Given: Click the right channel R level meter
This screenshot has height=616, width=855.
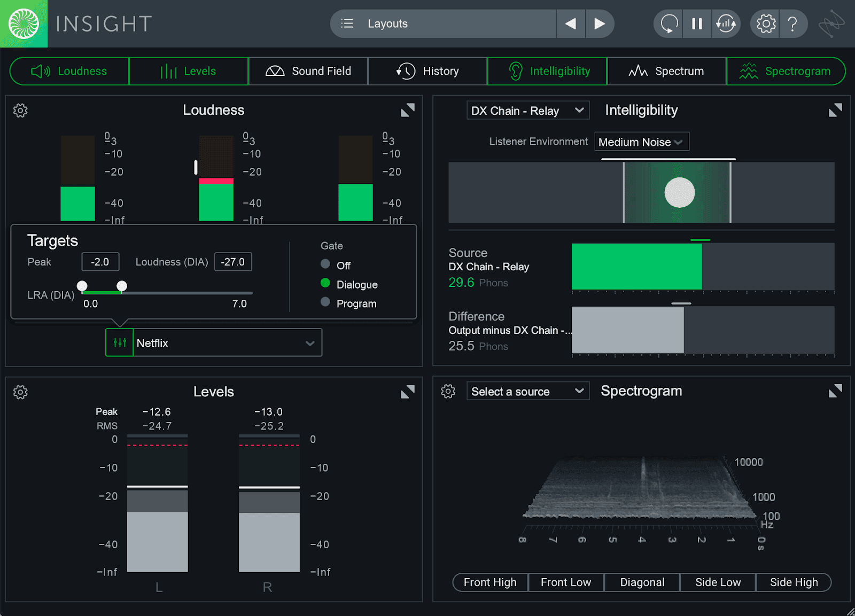Looking at the screenshot, I should pyautogui.click(x=269, y=503).
